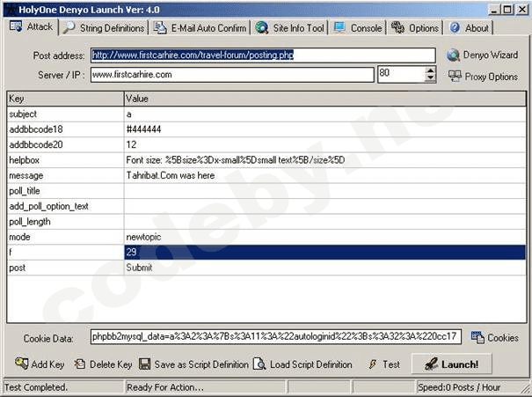
Task: Click the E-Mail Auto Confirm document icon
Action: (x=160, y=28)
